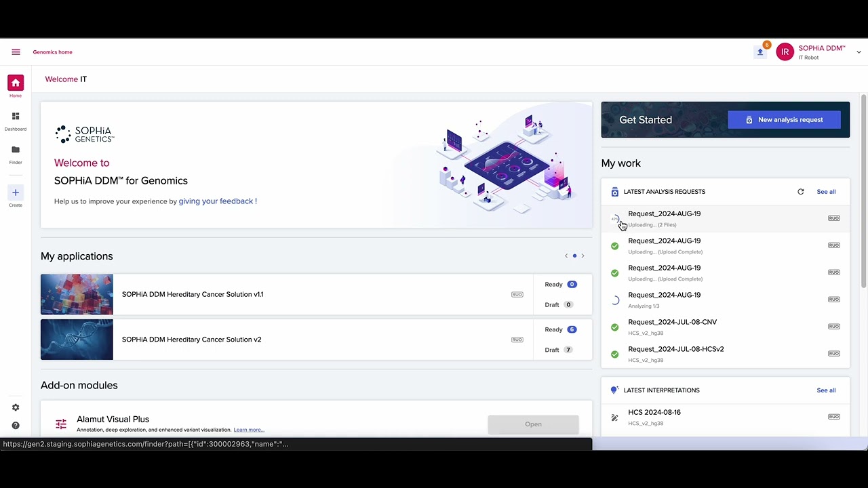868x488 pixels.
Task: Click the RUO badge on HCS 2024-08-16
Action: [834, 417]
